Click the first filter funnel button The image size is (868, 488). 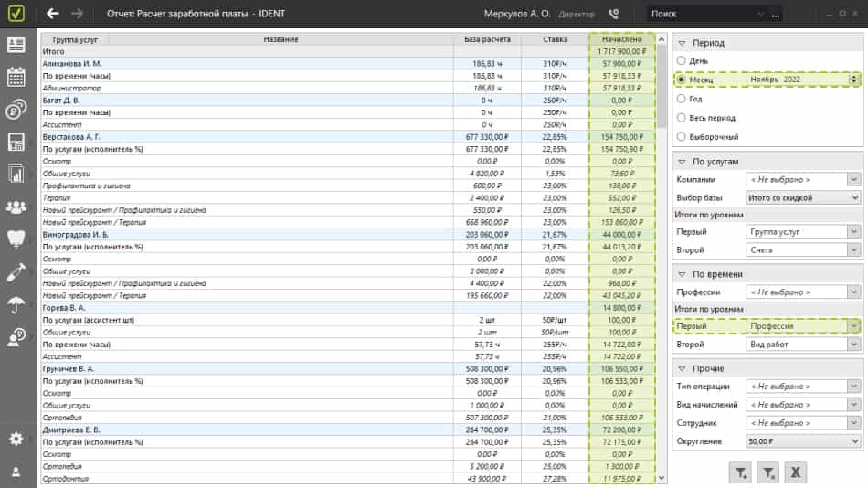coord(741,472)
